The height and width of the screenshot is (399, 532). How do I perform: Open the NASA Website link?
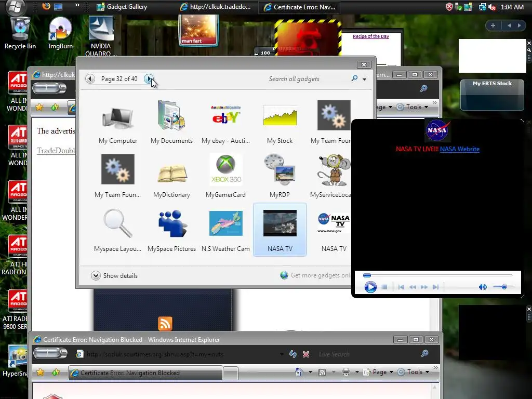pos(460,149)
